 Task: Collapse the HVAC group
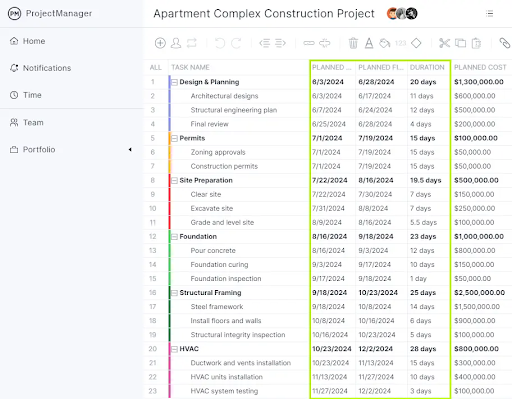174,349
